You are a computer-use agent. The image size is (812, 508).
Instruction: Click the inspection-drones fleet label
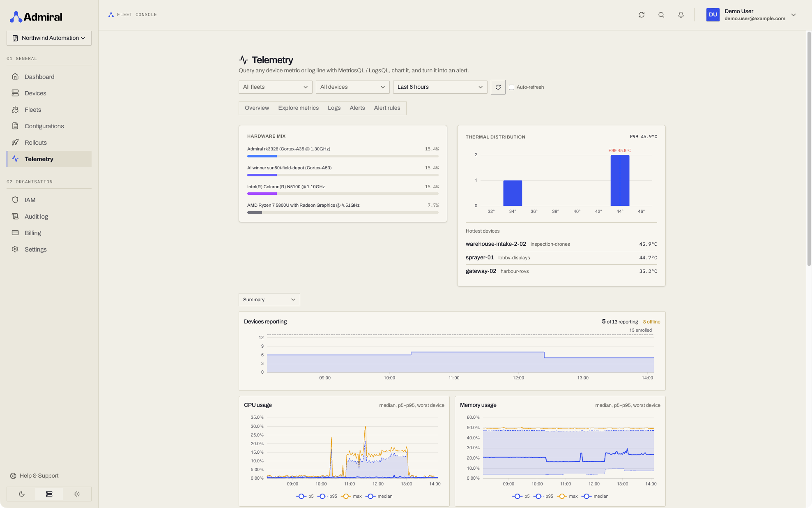[x=550, y=244]
